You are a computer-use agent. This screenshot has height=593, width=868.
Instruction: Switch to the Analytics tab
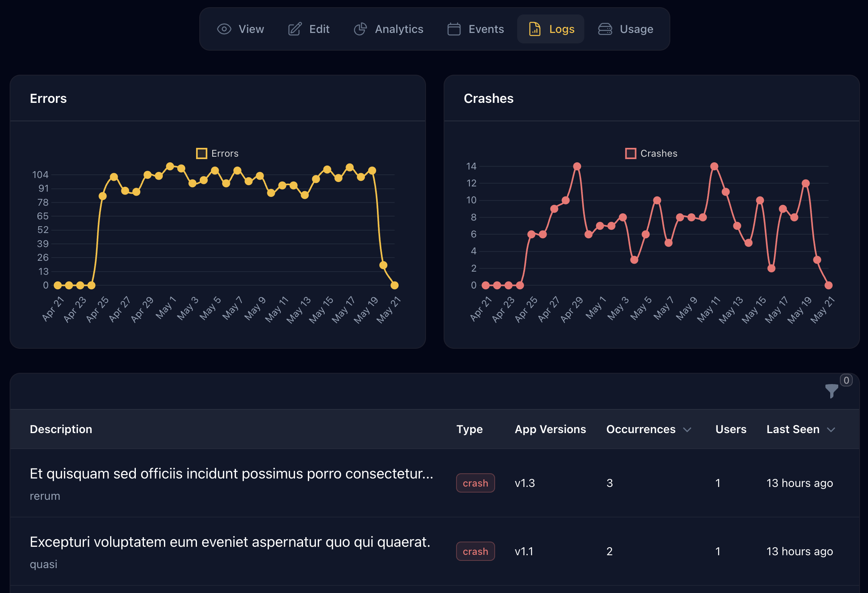point(399,29)
